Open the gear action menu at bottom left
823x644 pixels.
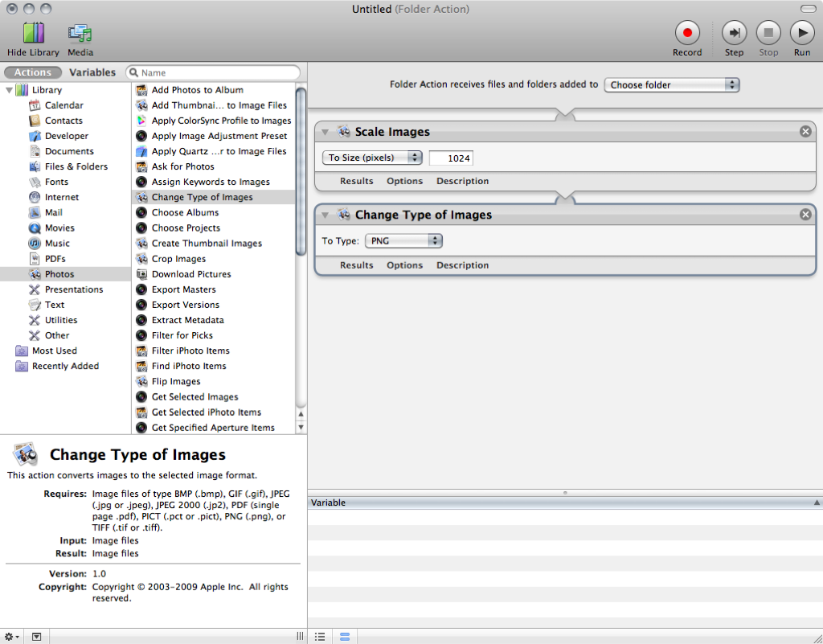(x=12, y=636)
